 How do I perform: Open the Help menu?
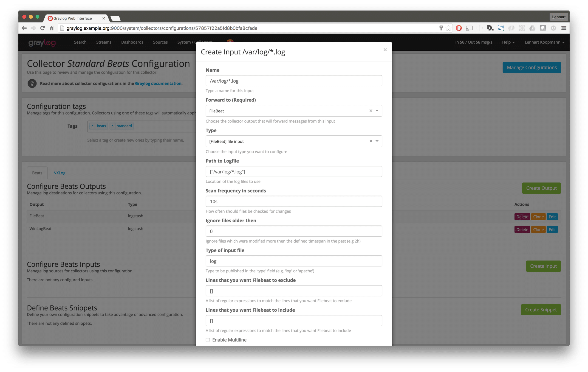click(x=508, y=42)
